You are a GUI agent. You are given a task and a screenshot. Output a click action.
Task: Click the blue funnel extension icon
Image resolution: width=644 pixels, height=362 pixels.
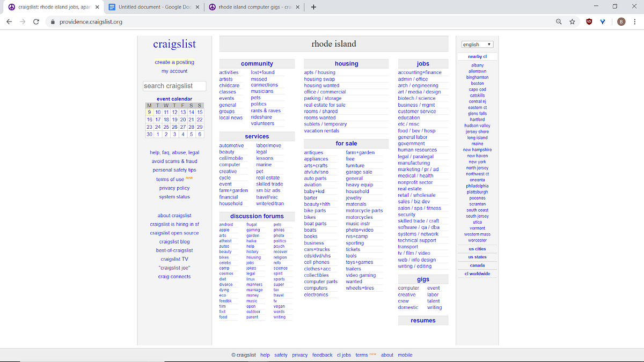pos(603,22)
